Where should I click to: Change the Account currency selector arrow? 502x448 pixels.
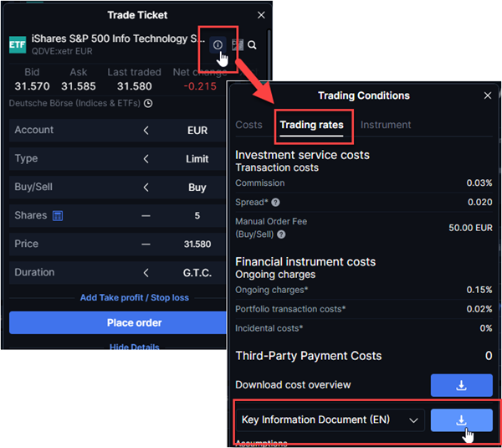[146, 131]
